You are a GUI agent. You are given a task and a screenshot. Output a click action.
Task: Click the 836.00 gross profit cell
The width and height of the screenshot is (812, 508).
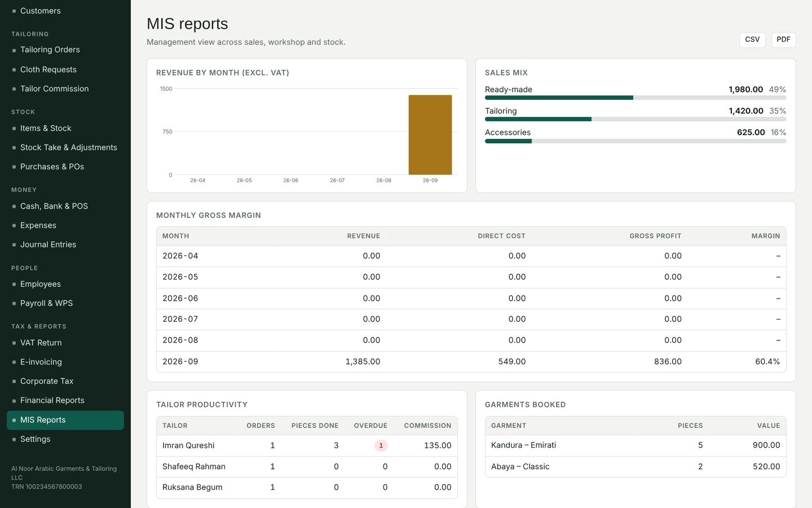pos(668,362)
